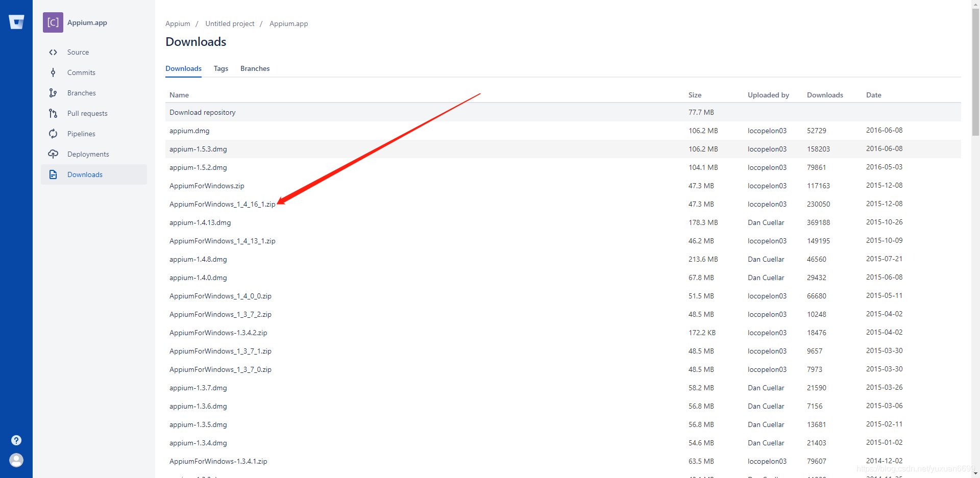Click the Download repository link
The height and width of the screenshot is (478, 980).
pos(203,112)
